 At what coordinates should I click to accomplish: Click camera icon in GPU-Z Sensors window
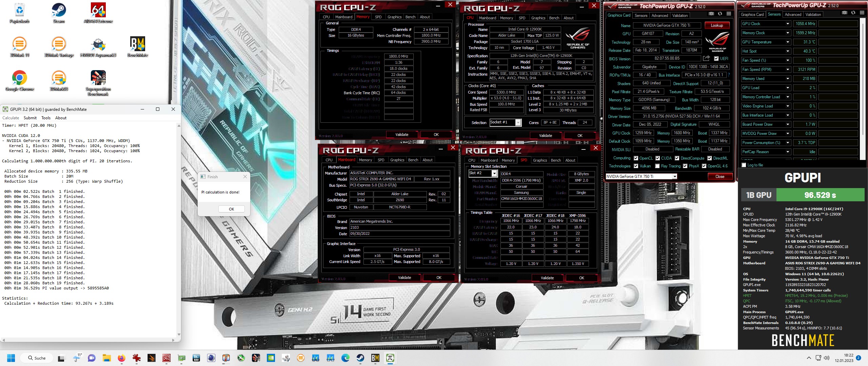click(844, 13)
